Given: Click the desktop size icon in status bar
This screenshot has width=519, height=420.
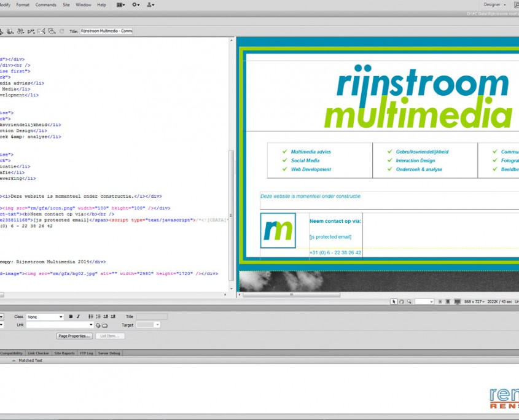Looking at the screenshot, I should (458, 301).
